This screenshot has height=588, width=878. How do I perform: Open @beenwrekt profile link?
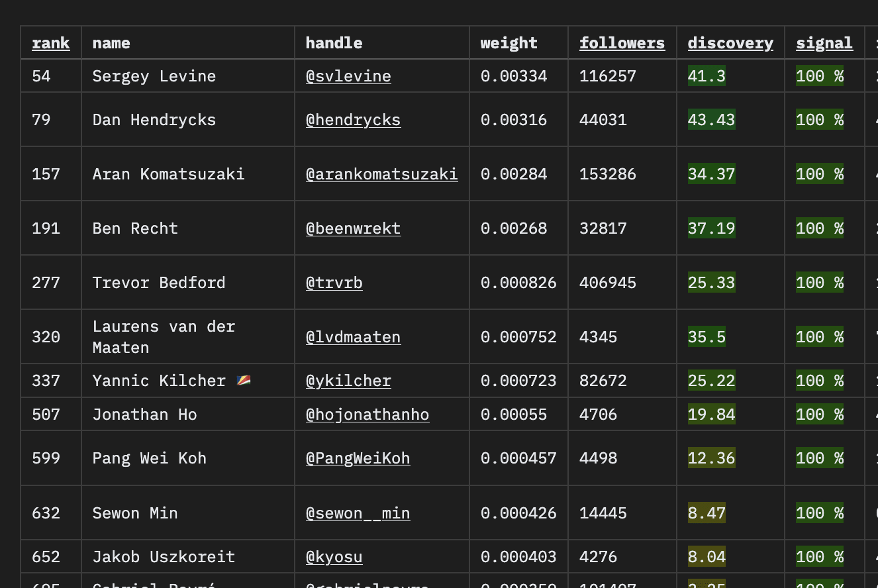[x=353, y=228]
